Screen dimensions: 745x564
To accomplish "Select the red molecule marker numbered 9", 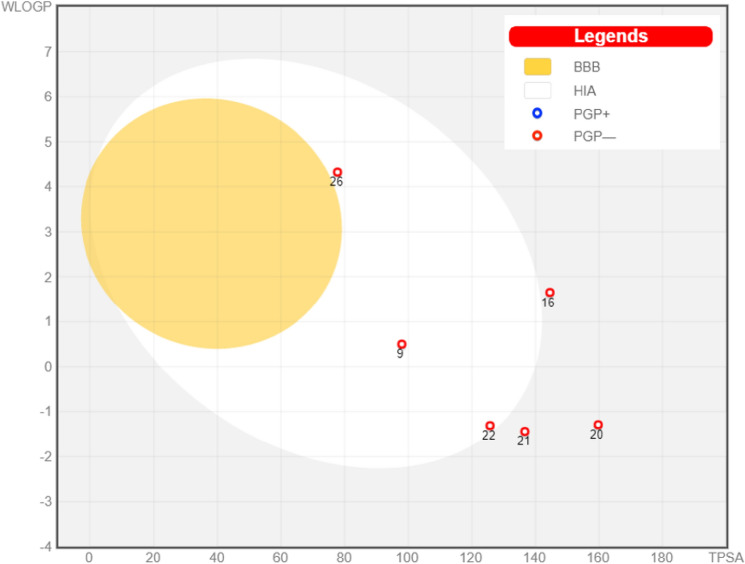I will 401,344.
